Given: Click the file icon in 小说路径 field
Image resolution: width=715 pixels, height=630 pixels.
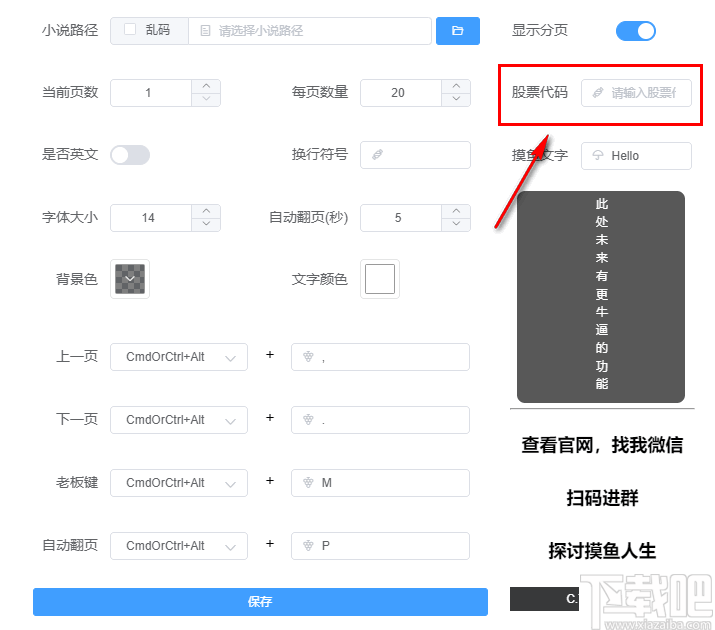Looking at the screenshot, I should [x=205, y=31].
